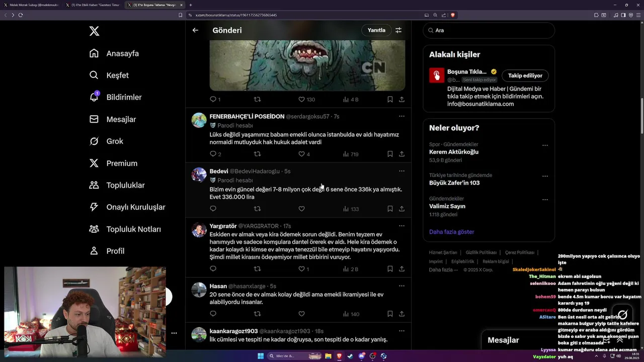Open Mesajlar in the sidebar
The height and width of the screenshot is (362, 644).
113,119
